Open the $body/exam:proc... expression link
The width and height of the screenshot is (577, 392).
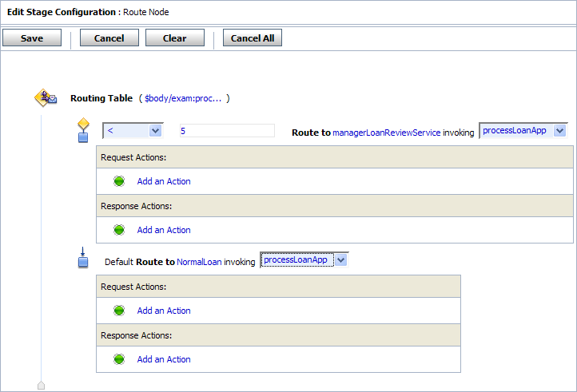coord(183,98)
